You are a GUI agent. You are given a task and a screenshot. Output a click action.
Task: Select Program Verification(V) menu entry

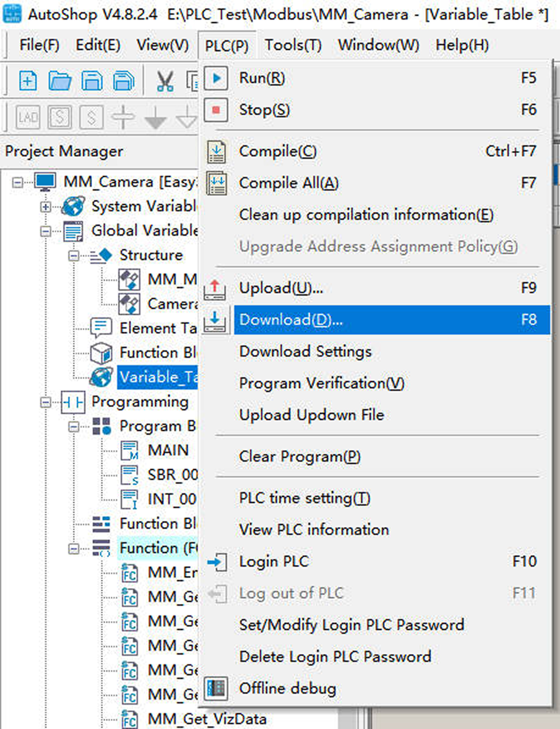tap(376, 383)
